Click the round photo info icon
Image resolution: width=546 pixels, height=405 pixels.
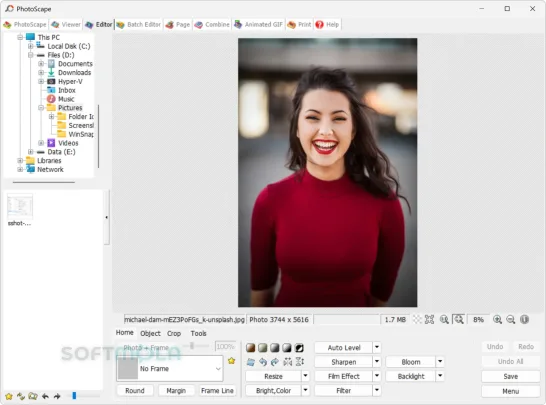[x=524, y=319]
